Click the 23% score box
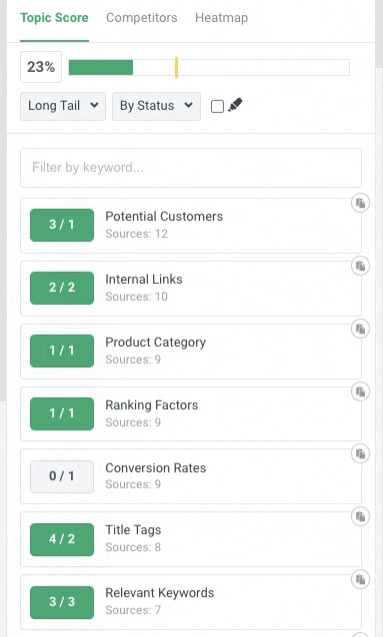The image size is (383, 637). (41, 67)
